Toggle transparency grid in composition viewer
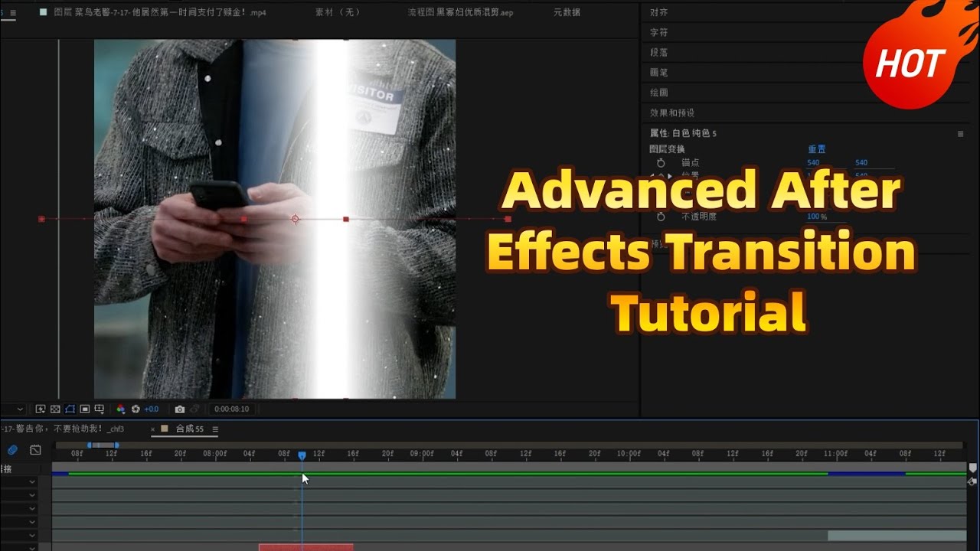This screenshot has height=551, width=980. coord(55,409)
